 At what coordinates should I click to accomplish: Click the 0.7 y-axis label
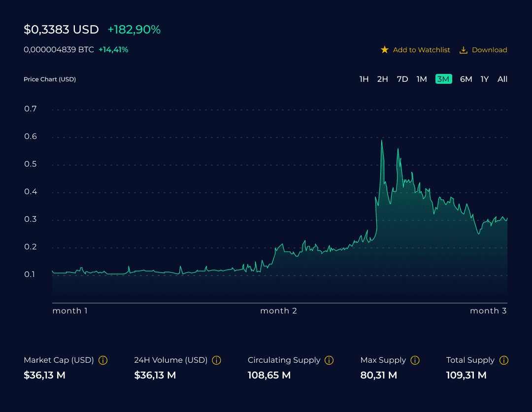tap(30, 108)
